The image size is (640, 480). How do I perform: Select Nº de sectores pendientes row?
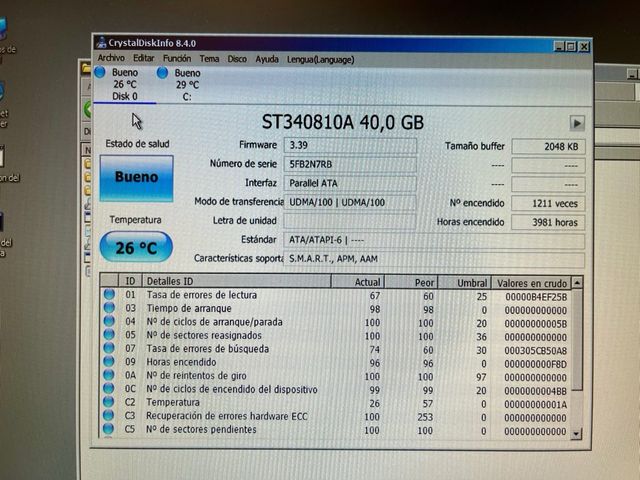click(x=336, y=430)
